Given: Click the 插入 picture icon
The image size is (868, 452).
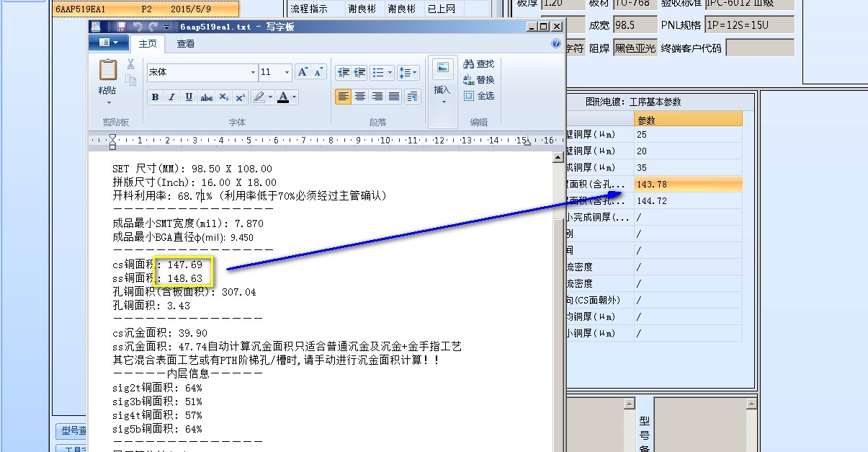Looking at the screenshot, I should [x=442, y=68].
